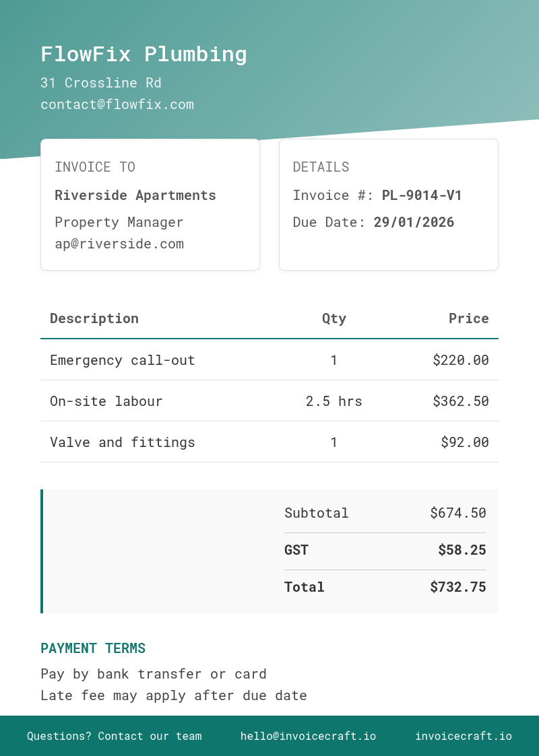This screenshot has height=756, width=539.
Task: Select the Valve and fittings row
Action: coord(269,442)
